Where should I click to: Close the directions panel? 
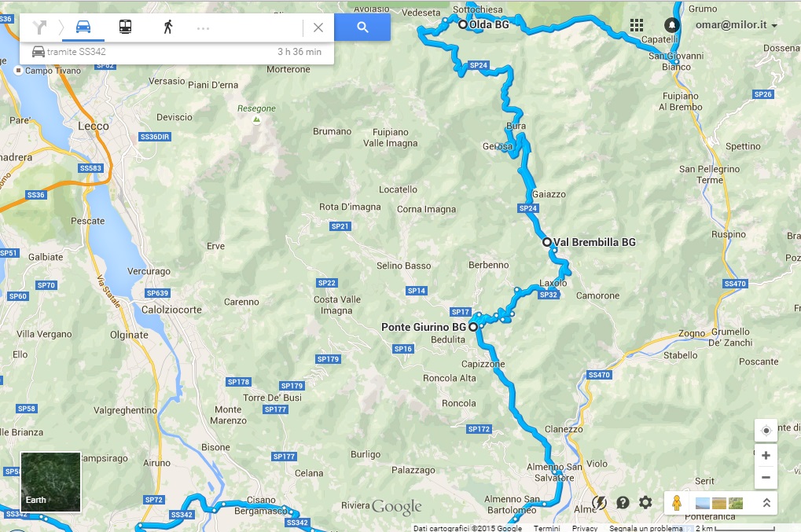click(318, 28)
